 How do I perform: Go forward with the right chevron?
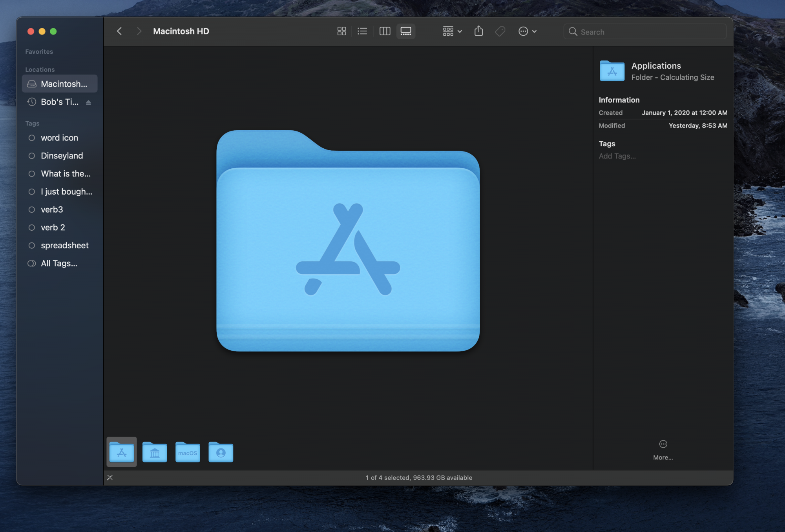pos(139,31)
